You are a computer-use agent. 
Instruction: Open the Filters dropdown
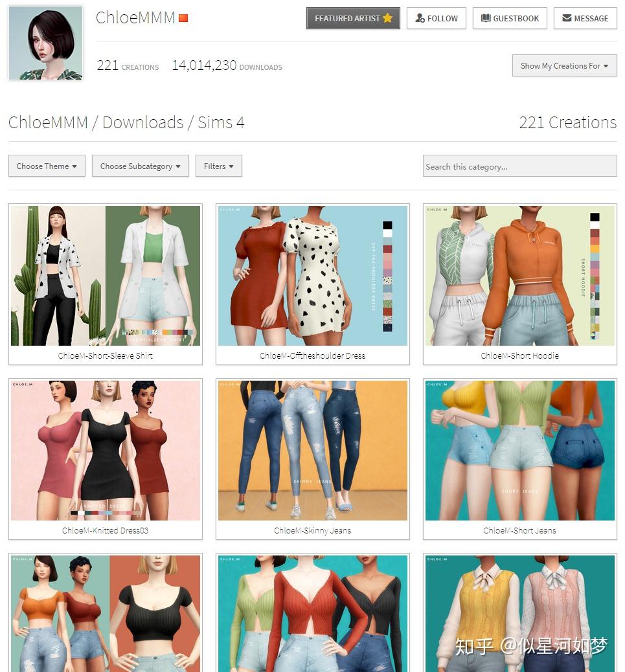point(218,166)
